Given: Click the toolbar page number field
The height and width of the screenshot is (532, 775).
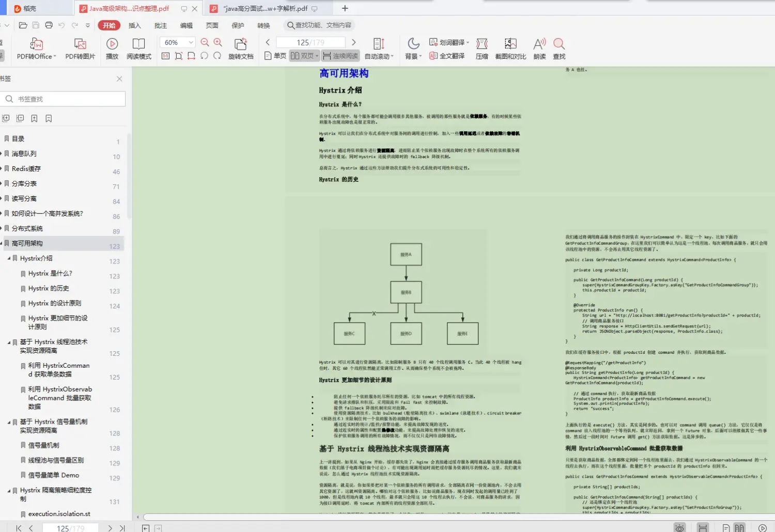Looking at the screenshot, I should (311, 42).
